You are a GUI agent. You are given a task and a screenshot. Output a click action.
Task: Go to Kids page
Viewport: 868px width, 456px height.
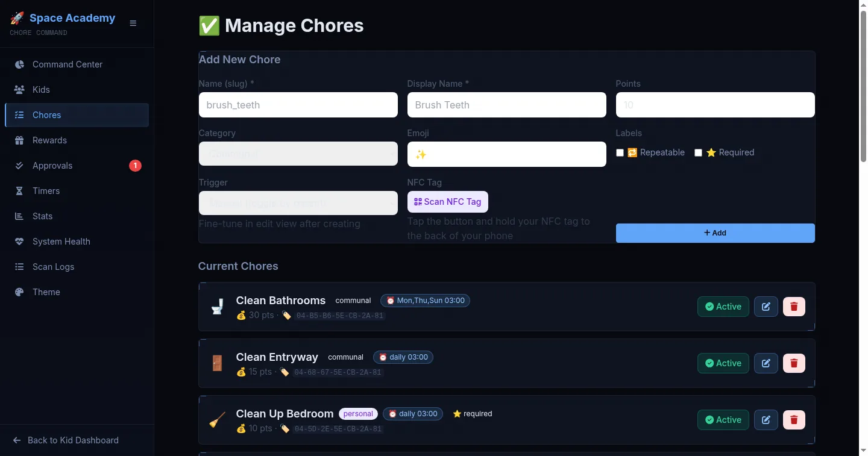77,90
